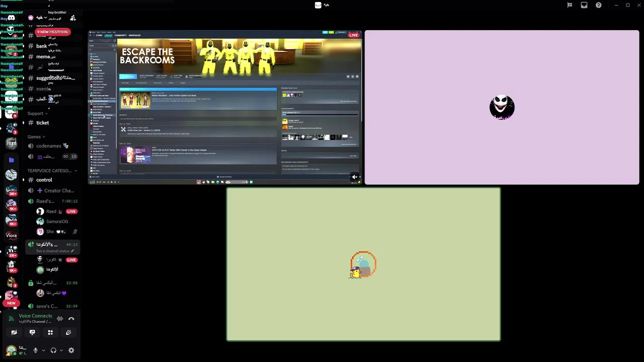Jump to new mentions via red pill
The image size is (644, 362).
coord(53,32)
